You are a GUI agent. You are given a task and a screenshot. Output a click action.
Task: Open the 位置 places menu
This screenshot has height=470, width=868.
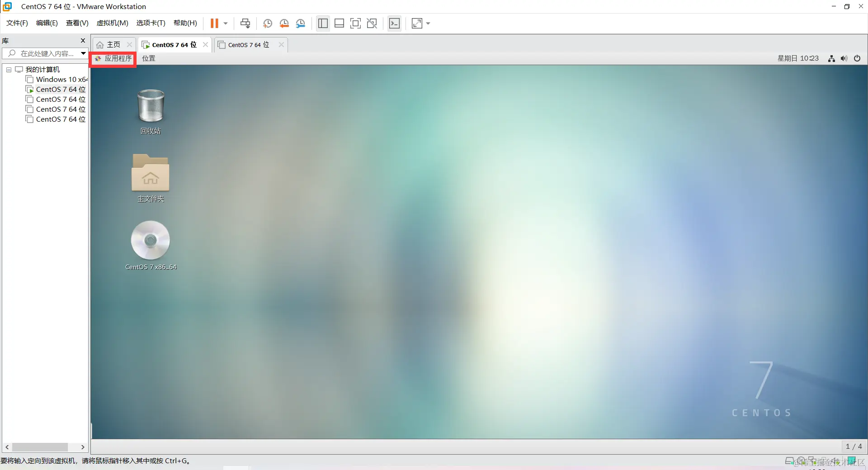(149, 58)
